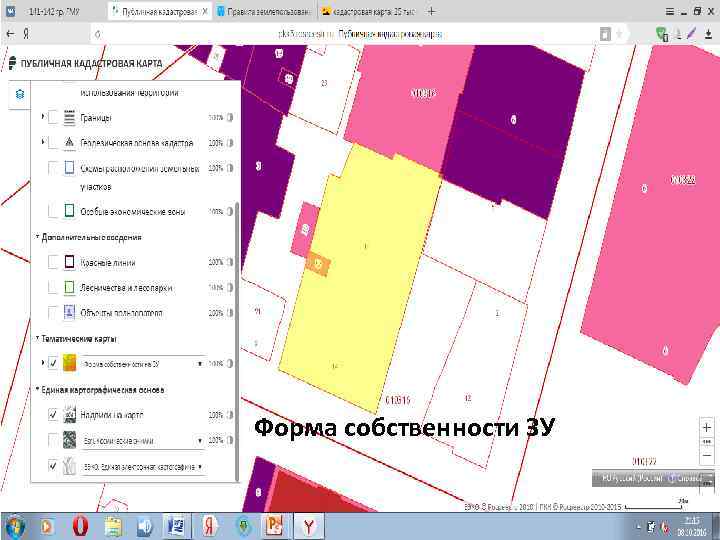Collapse the Тематические карты section

[38, 338]
